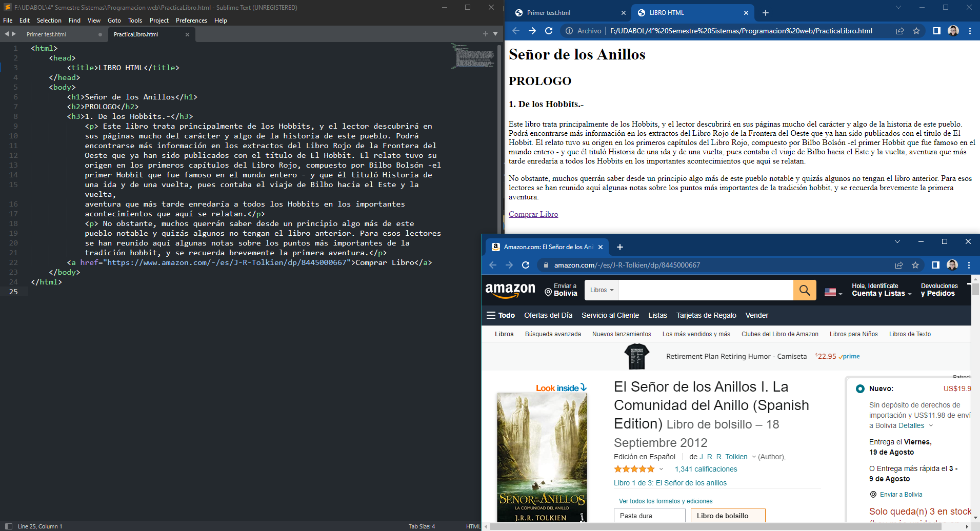Open side panel in LIBRO HTML browser
This screenshot has width=980, height=531.
tap(936, 31)
